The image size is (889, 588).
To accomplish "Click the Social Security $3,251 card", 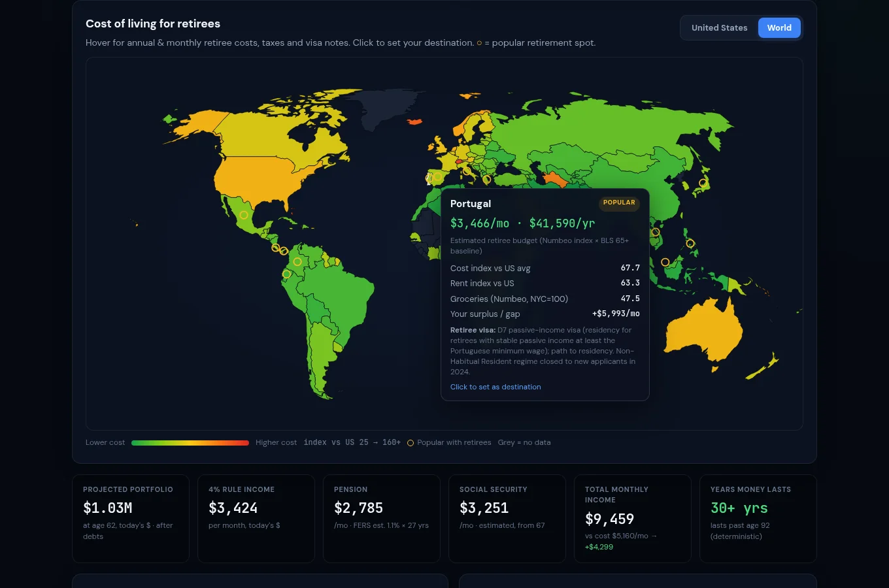I will point(507,519).
